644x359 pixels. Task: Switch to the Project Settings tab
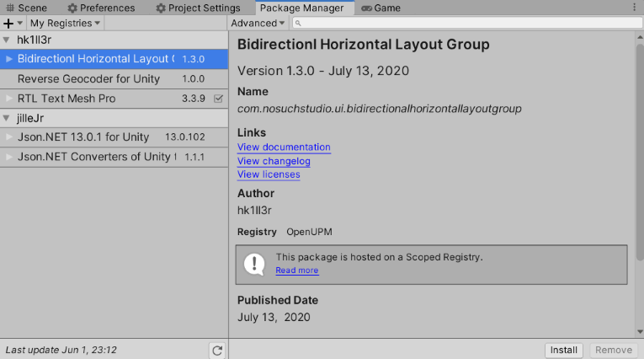(198, 8)
